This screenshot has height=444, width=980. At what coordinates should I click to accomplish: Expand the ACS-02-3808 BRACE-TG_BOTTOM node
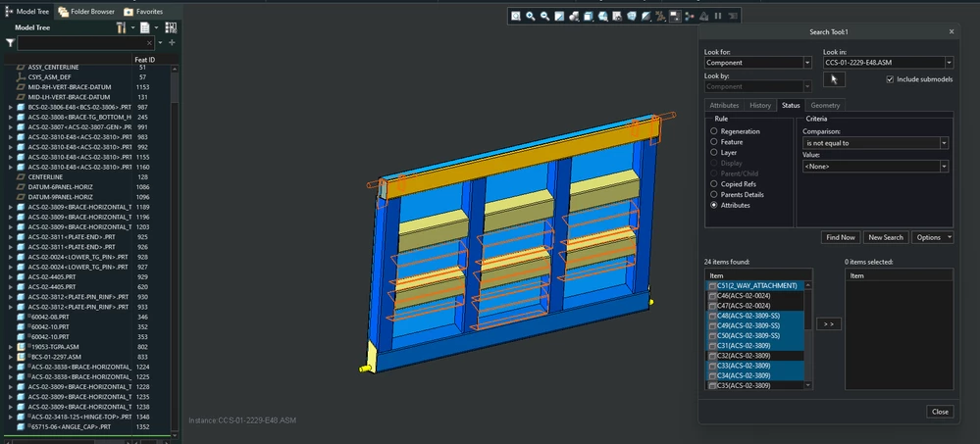tap(11, 117)
